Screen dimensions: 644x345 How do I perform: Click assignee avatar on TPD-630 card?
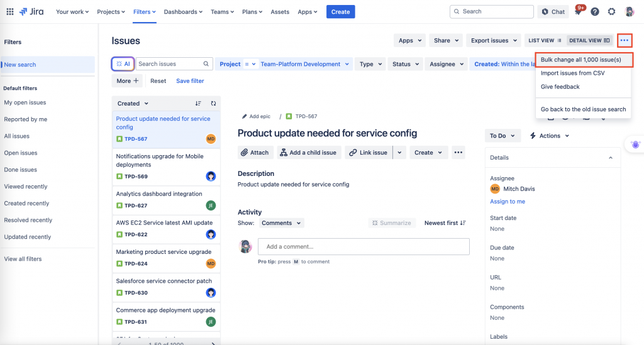211,292
